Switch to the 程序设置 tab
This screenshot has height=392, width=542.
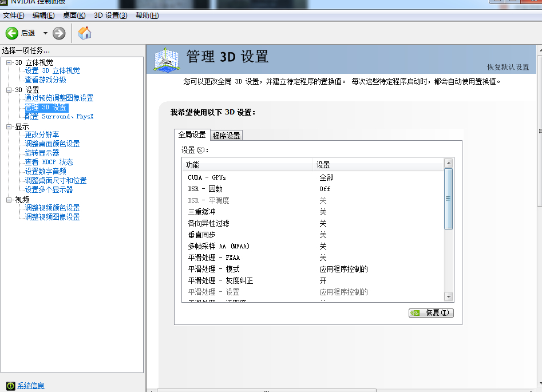tap(227, 136)
